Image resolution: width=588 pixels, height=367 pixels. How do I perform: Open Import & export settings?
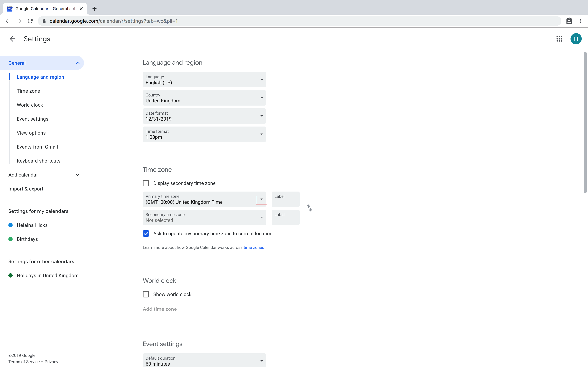point(26,189)
